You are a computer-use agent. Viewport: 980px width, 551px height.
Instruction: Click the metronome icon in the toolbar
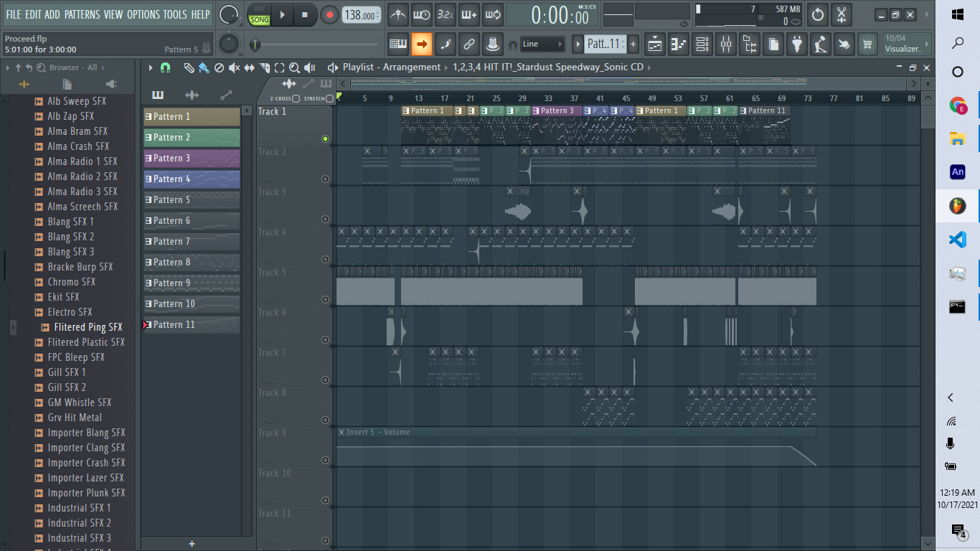pyautogui.click(x=397, y=14)
